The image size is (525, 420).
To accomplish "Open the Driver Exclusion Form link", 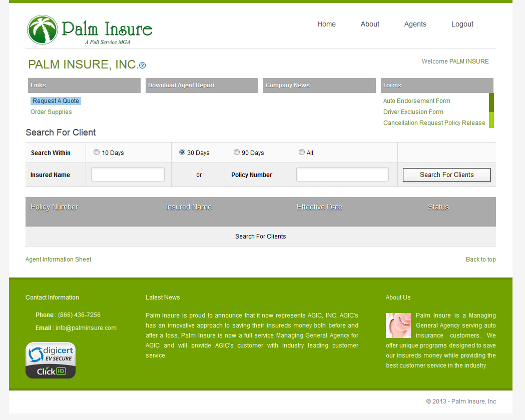I will coord(413,112).
